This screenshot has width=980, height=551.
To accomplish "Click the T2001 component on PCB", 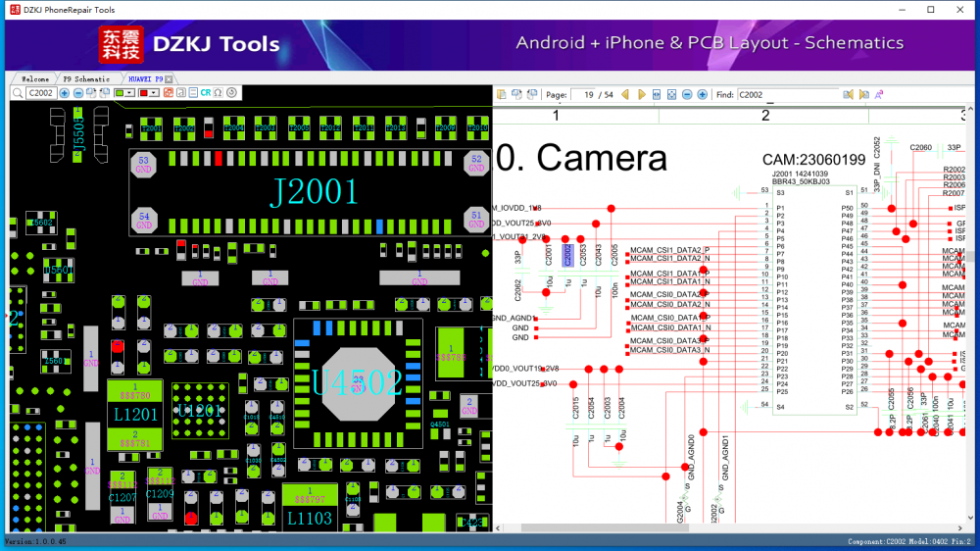I will point(151,128).
